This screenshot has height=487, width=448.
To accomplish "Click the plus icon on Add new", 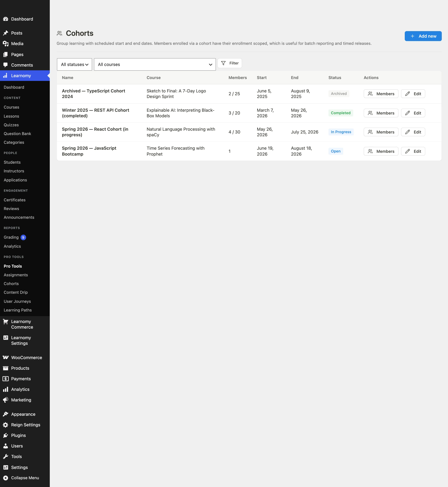I will point(412,36).
